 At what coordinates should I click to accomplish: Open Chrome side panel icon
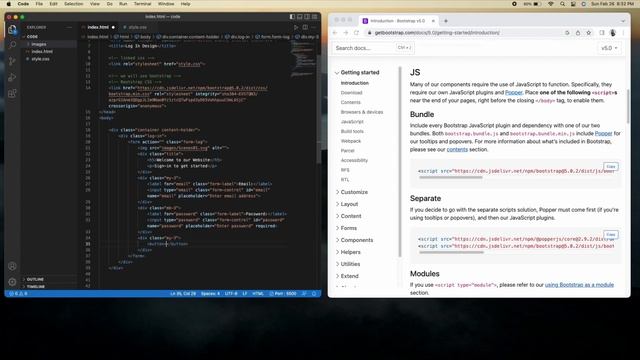coord(602,33)
